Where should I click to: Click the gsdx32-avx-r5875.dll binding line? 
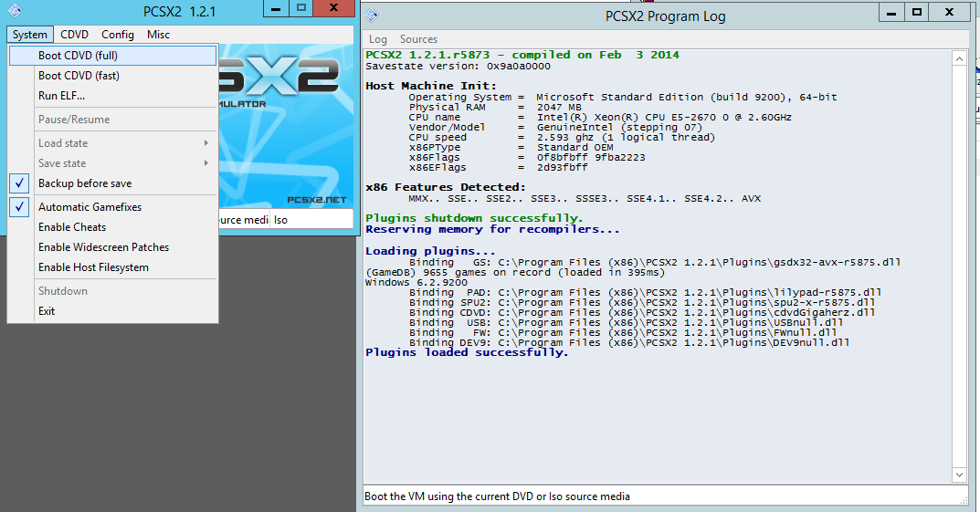pyautogui.click(x=655, y=262)
